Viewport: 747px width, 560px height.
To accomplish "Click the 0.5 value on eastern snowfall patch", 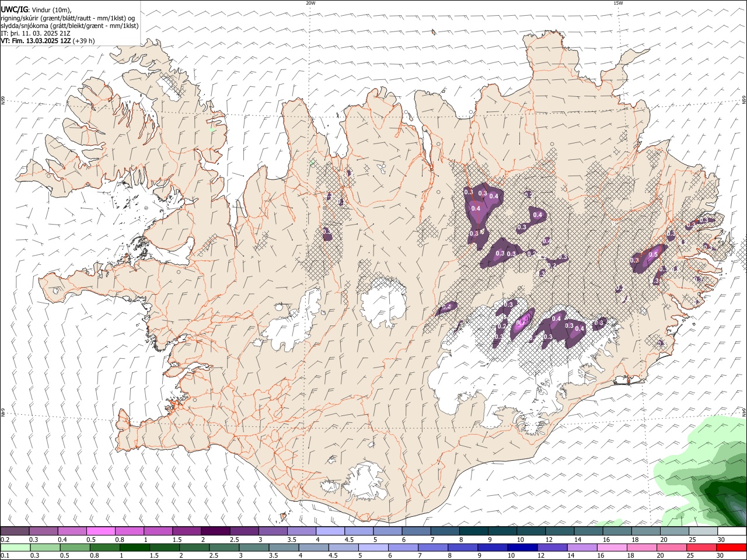I will [x=653, y=254].
